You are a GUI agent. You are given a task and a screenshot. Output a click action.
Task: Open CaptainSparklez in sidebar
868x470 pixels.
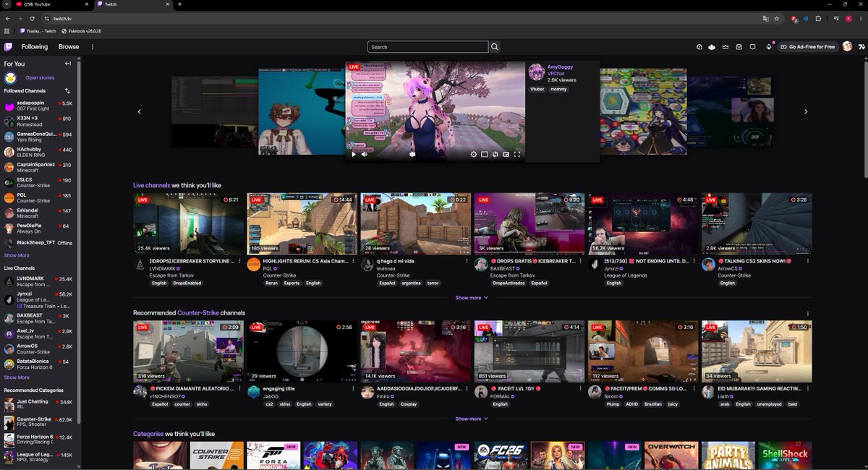(x=38, y=167)
